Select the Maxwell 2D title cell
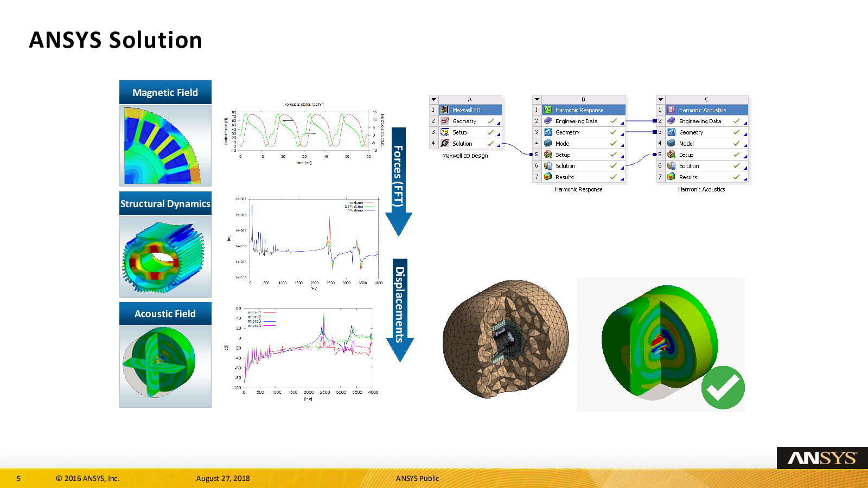 470,110
